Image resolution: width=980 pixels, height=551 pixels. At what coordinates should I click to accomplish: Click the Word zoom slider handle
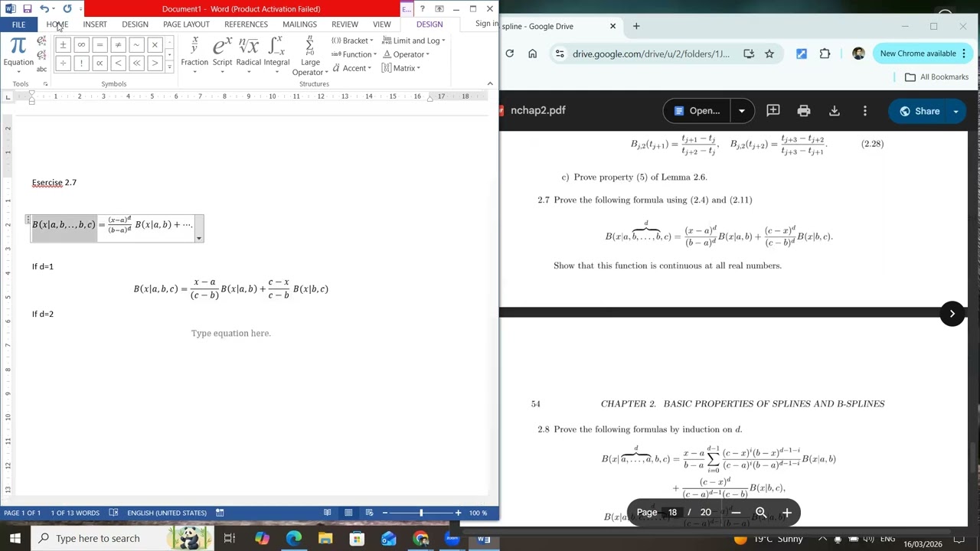(x=420, y=513)
